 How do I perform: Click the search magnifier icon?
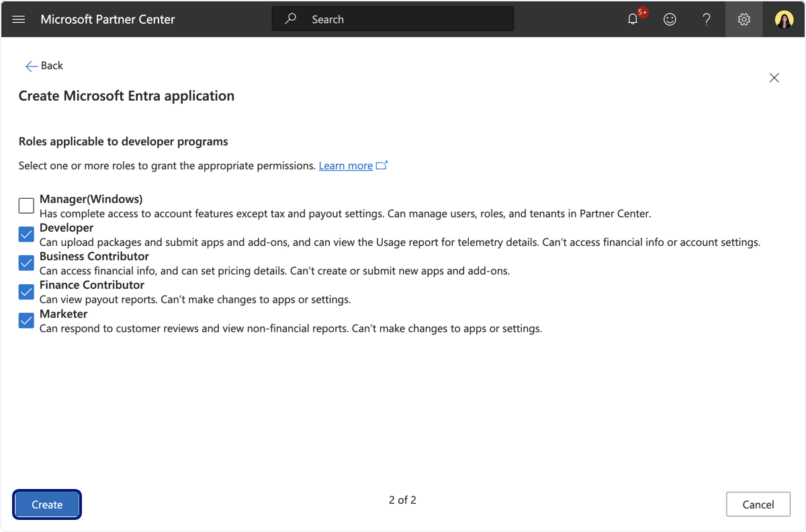pyautogui.click(x=291, y=19)
